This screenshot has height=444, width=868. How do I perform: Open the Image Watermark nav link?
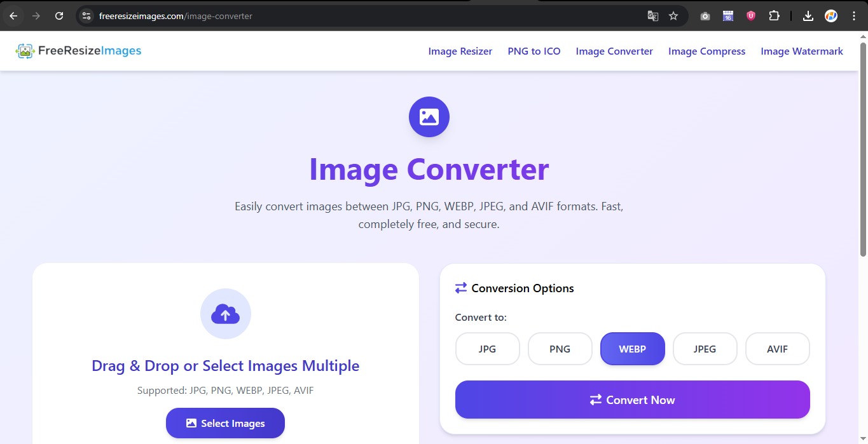(802, 51)
